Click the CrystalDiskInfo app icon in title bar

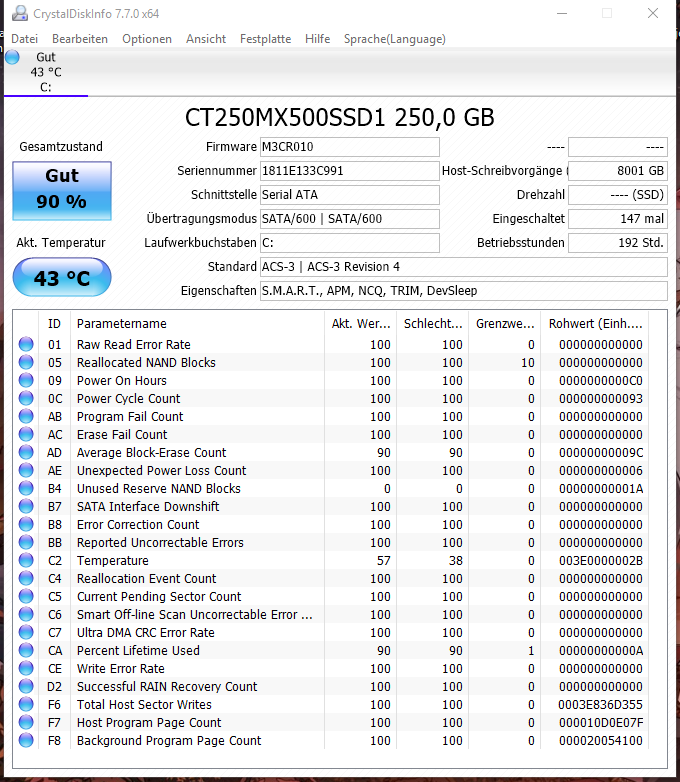tap(20, 13)
